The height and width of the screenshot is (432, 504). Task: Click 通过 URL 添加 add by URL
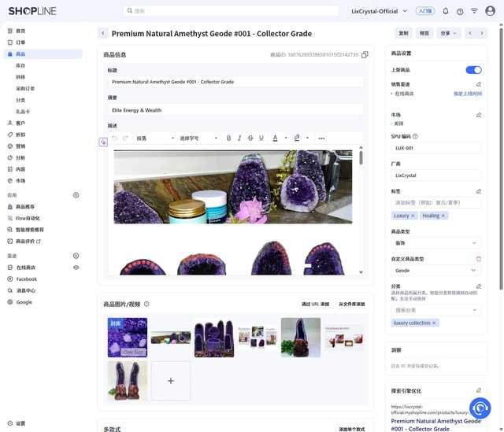coord(315,305)
